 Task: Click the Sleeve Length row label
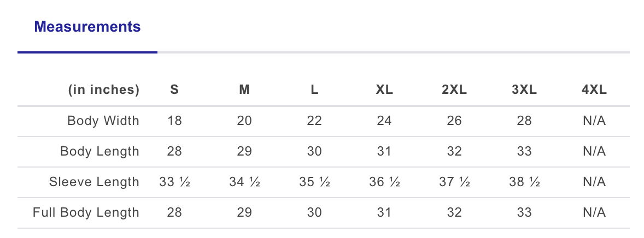[94, 182]
